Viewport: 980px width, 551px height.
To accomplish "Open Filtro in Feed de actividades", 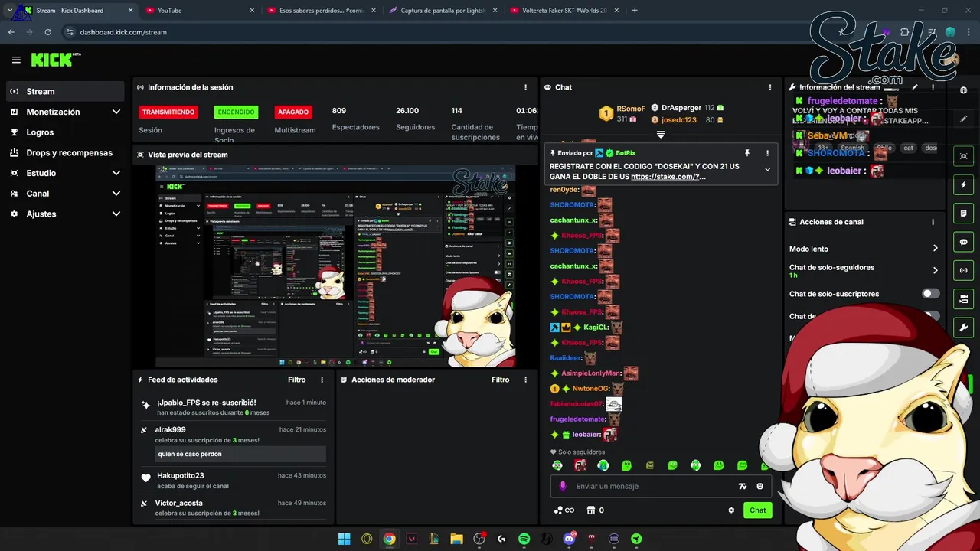I will coord(296,380).
